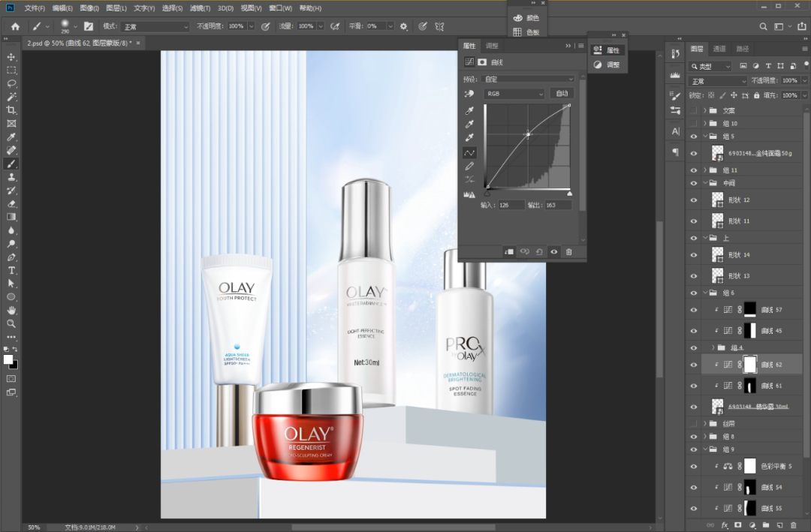Switch to the 路径 tab
The image size is (811, 532).
(x=743, y=49)
